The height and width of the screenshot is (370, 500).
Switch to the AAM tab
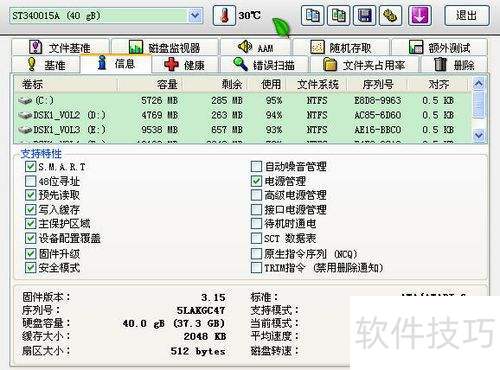pos(255,47)
